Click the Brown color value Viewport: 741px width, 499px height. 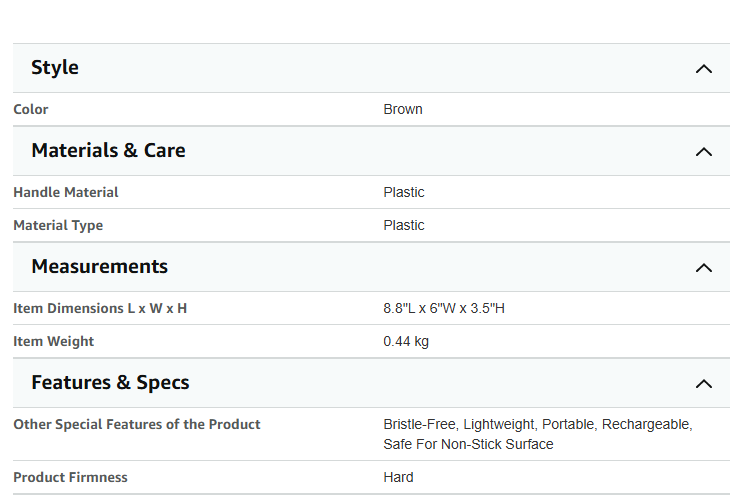[x=403, y=109]
